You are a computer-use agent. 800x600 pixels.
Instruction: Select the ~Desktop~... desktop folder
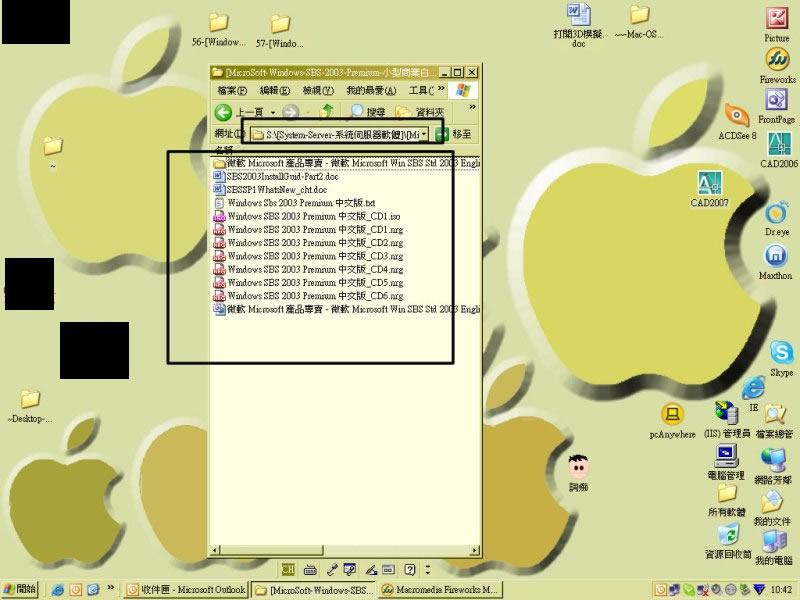click(30, 406)
